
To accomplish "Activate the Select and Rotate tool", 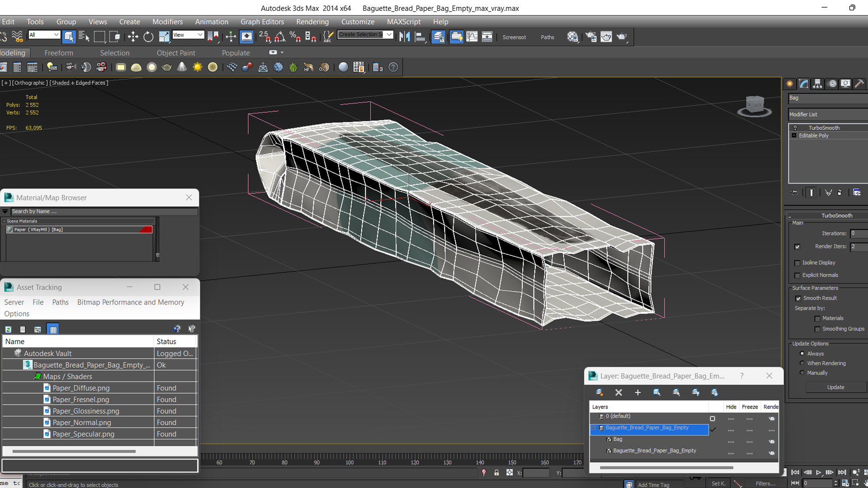I will point(148,37).
